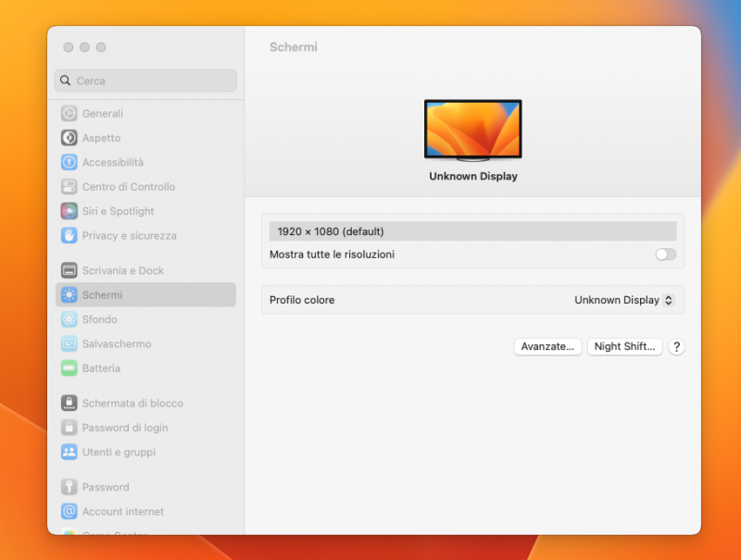Go to Aspetto settings
741x560 pixels.
click(145, 138)
